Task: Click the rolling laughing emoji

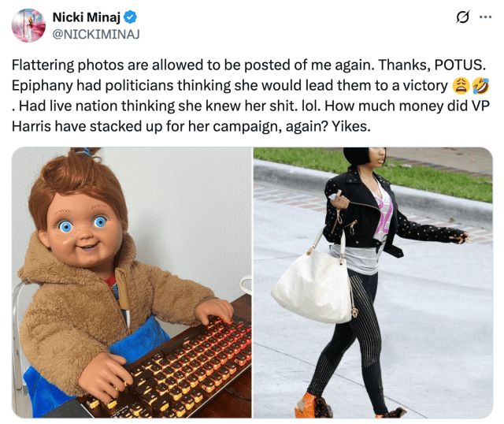Action: pos(480,86)
